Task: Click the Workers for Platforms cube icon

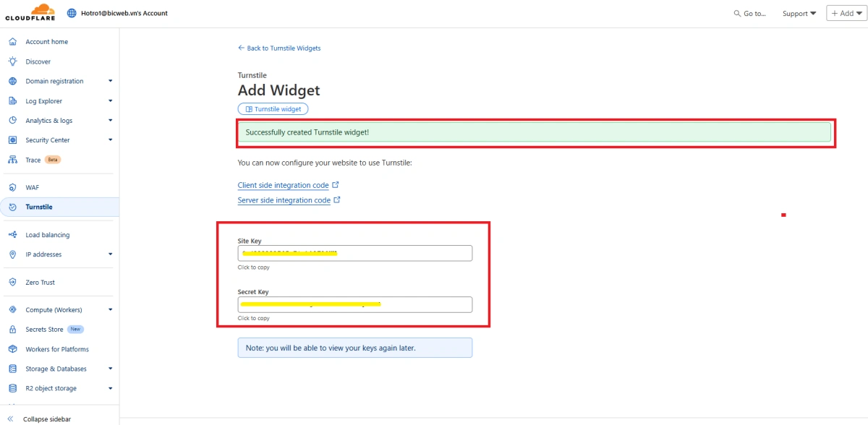Action: [x=12, y=349]
